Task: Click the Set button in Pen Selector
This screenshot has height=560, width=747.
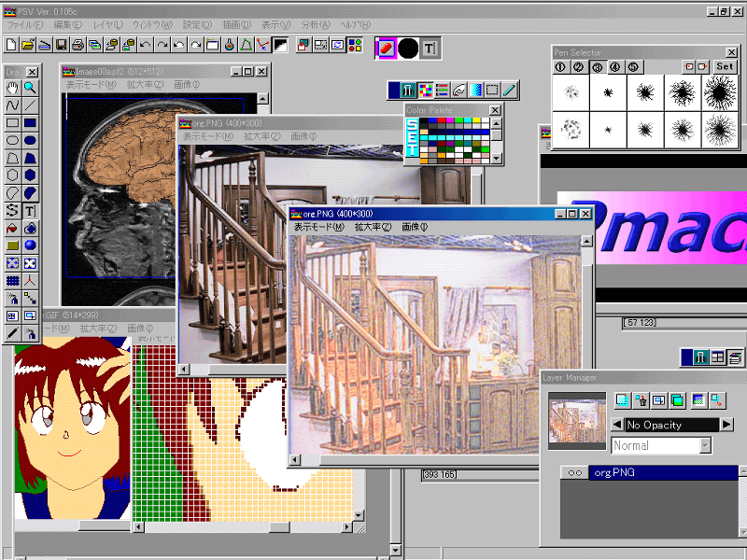Action: (725, 67)
